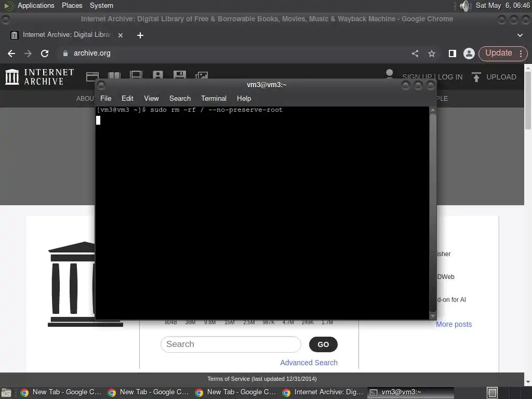Open the terminal View menu

(151, 98)
